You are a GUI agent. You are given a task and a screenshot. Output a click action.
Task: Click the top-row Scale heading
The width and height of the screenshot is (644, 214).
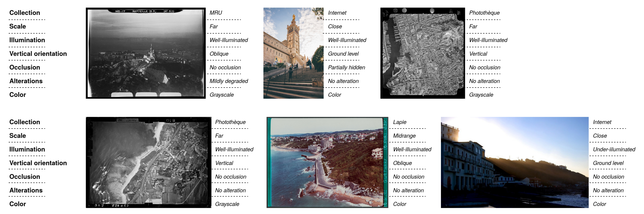tap(18, 26)
